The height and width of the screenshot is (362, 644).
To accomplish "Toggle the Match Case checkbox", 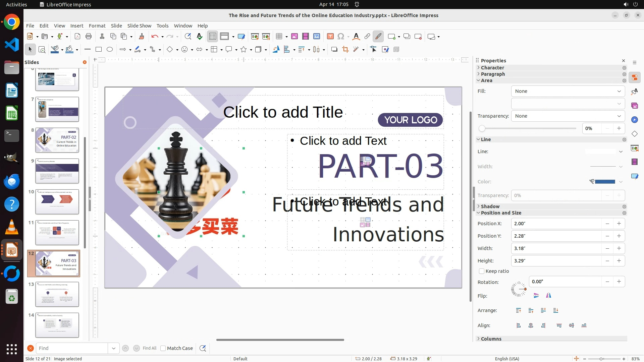I will coord(163,348).
